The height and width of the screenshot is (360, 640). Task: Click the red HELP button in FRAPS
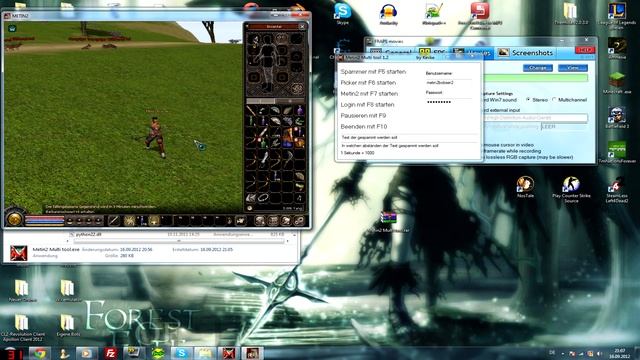[584, 50]
